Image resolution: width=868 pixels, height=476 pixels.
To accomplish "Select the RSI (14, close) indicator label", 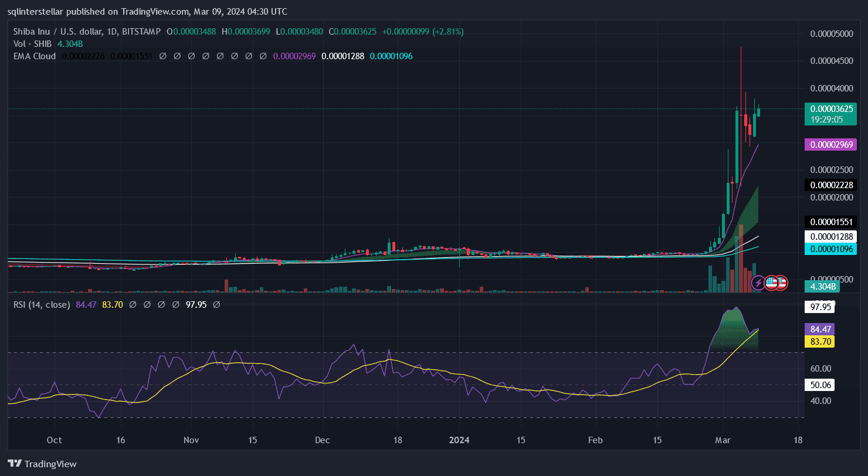I will 42,305.
